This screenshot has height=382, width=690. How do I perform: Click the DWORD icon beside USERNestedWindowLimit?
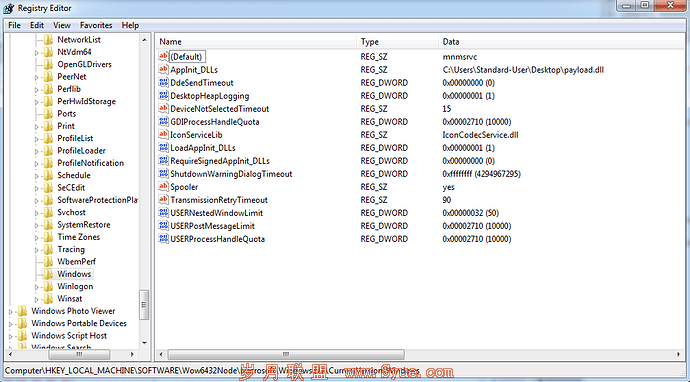tap(163, 213)
